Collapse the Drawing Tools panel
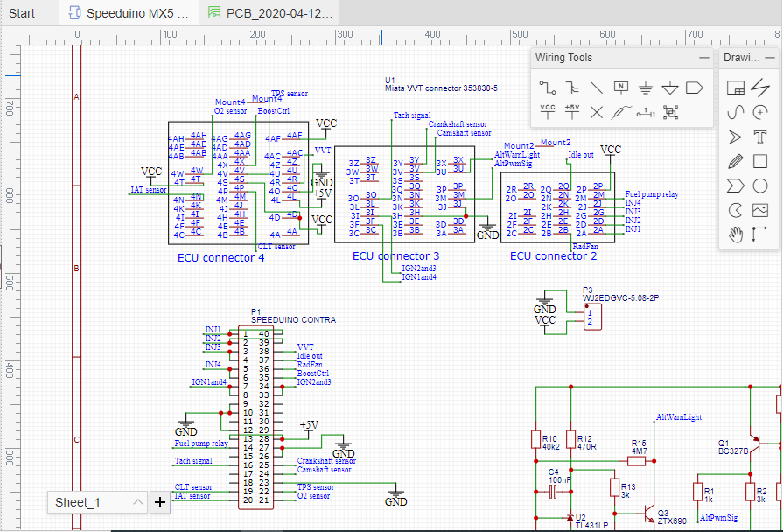Screen dimensions: 783x532 pos(770,58)
